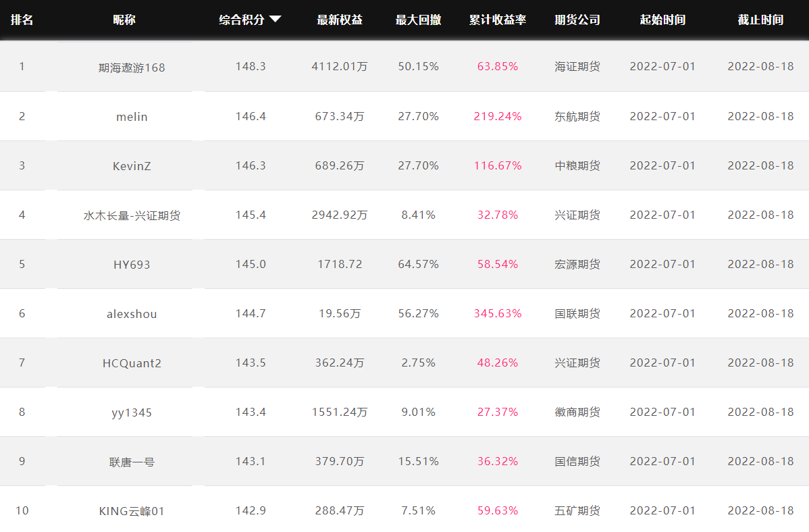809x532 pixels.
Task: Click return rate 59.63%
Action: point(498,510)
